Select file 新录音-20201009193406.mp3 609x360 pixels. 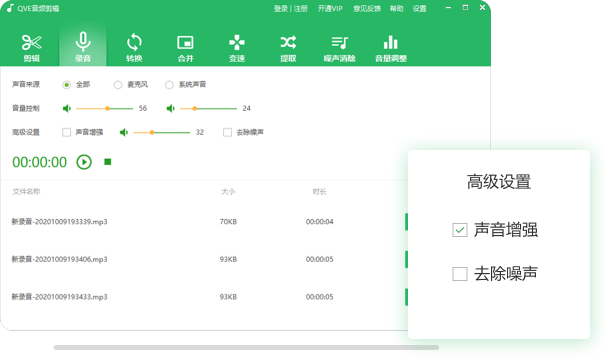point(59,259)
